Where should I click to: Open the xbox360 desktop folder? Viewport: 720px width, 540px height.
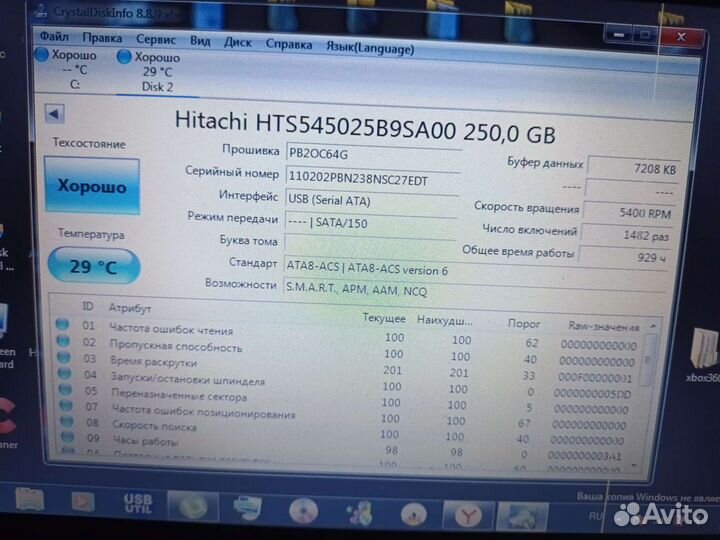(x=703, y=356)
